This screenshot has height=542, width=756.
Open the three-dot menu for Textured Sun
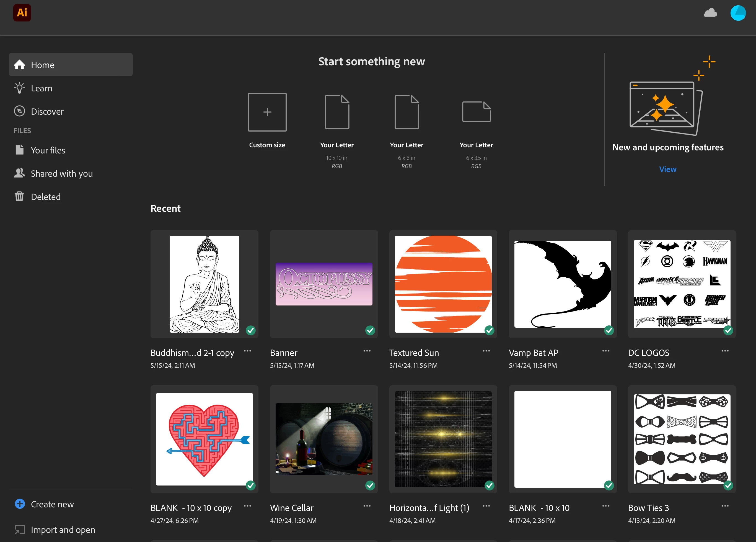point(486,351)
